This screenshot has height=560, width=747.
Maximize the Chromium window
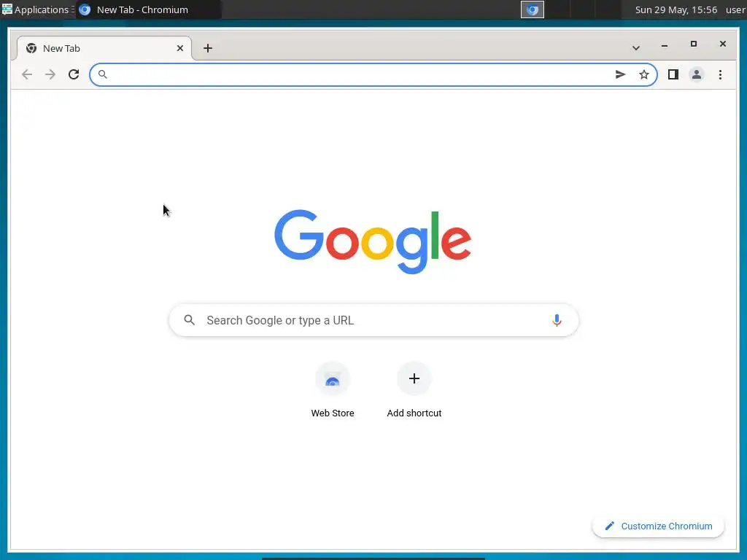[x=694, y=44]
